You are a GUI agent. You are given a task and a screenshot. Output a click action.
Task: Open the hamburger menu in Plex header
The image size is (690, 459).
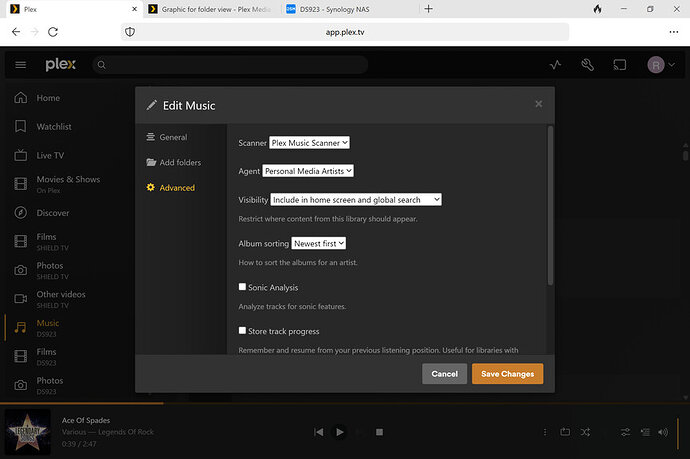21,65
